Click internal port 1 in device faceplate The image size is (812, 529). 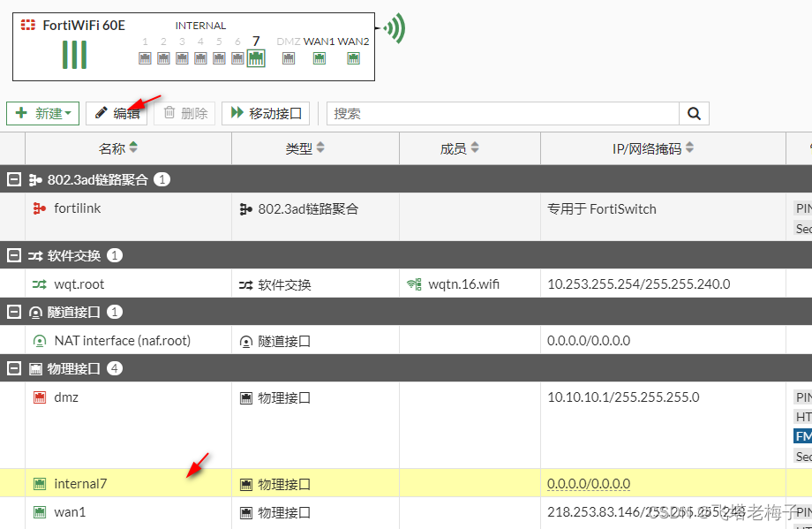tap(145, 58)
